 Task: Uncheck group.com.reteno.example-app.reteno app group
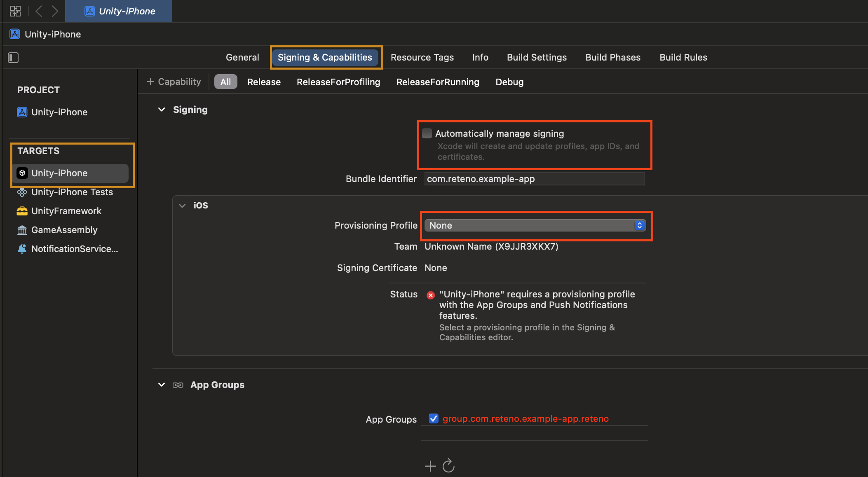tap(433, 419)
